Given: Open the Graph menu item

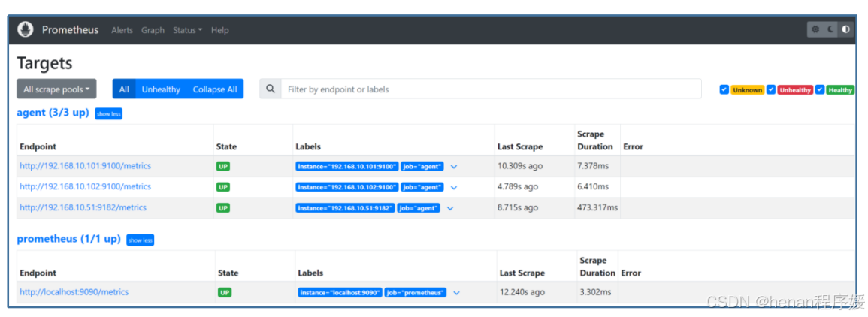Looking at the screenshot, I should click(x=153, y=30).
